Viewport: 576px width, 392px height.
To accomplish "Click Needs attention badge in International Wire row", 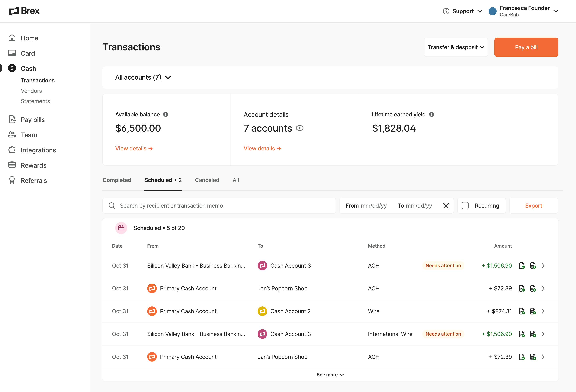I will point(443,334).
